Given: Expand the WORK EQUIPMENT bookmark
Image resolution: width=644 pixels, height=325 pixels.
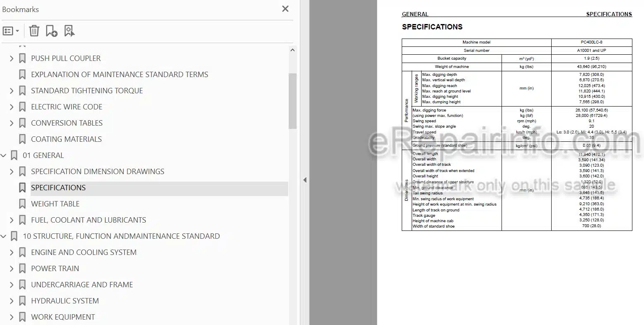Looking at the screenshot, I should coord(12,317).
